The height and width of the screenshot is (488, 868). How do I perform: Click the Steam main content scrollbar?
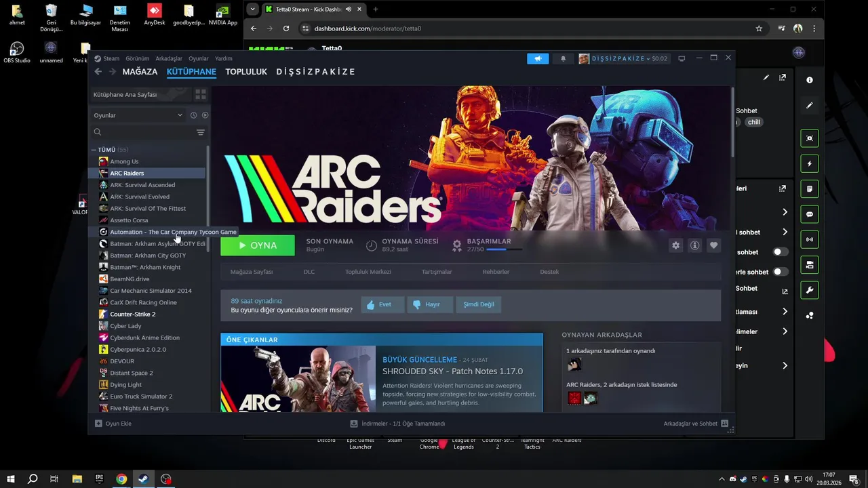click(x=732, y=123)
